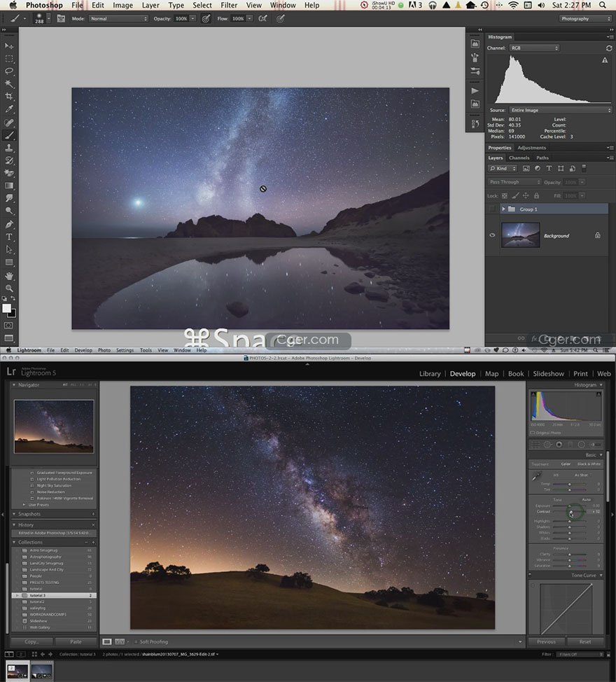Select the Dodge tool
Screen dimensions: 616x682
click(8, 211)
